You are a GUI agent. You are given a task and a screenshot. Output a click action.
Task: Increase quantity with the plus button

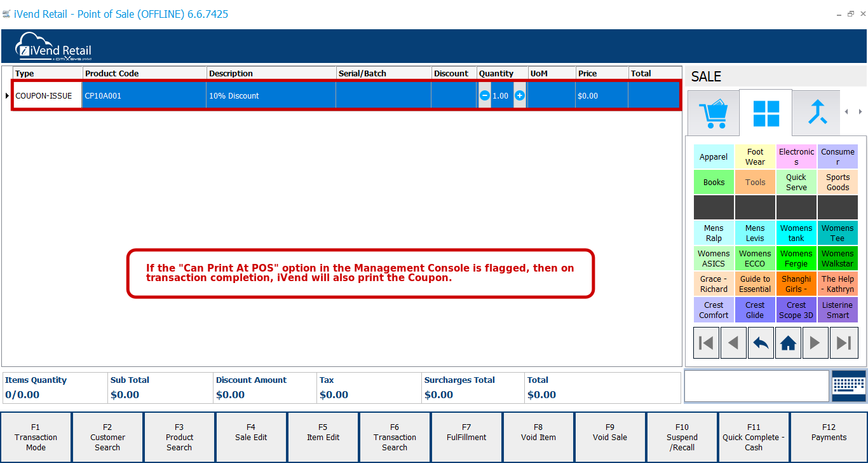pos(520,95)
